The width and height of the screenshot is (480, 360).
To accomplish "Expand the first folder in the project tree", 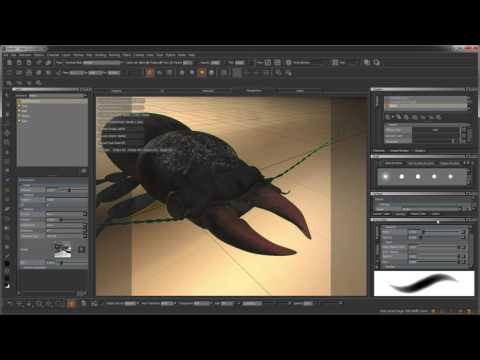I will pyautogui.click(x=19, y=101).
